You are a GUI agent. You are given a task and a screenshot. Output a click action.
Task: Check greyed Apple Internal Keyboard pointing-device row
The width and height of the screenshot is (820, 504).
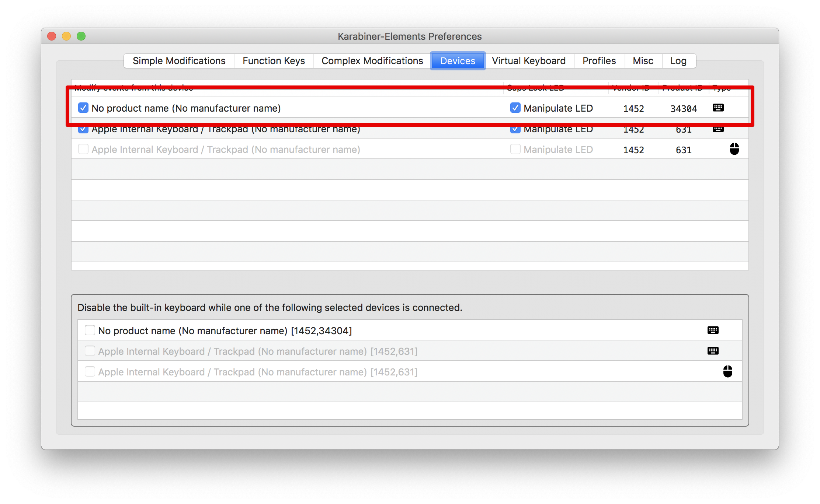pos(83,149)
